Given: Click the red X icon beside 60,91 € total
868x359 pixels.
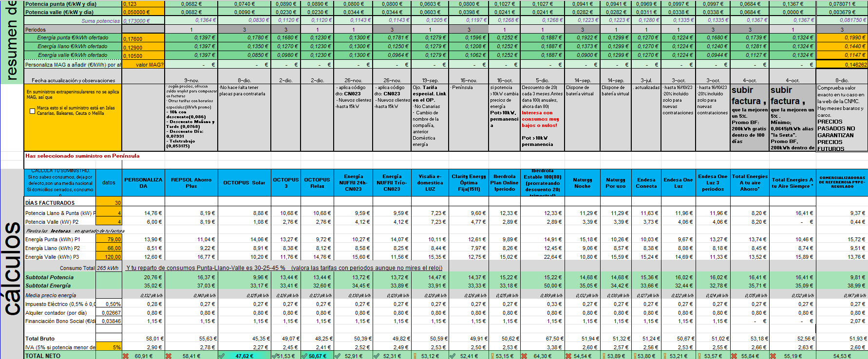Looking at the screenshot, I should coord(126,356).
